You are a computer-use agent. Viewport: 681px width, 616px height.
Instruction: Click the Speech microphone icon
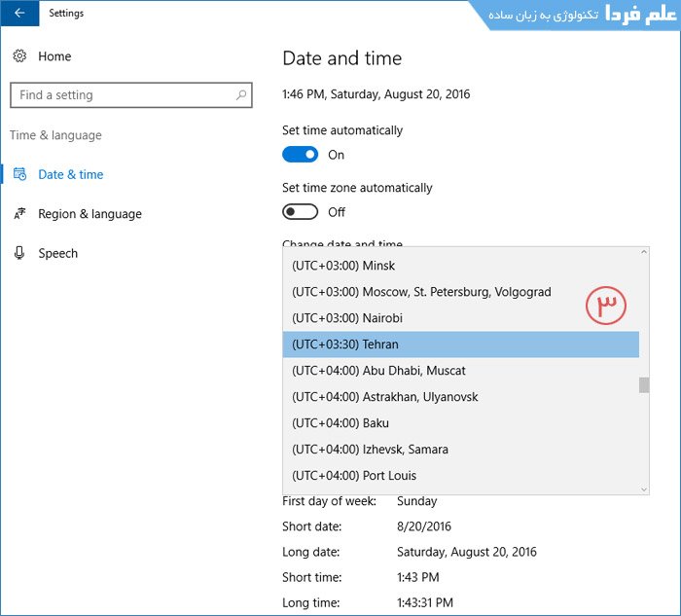[x=19, y=253]
